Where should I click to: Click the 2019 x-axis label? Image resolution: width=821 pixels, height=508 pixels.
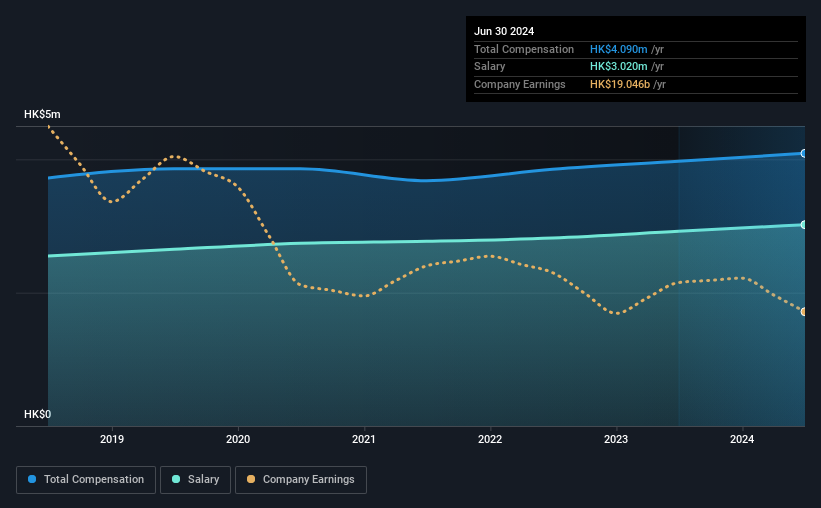pyautogui.click(x=112, y=439)
